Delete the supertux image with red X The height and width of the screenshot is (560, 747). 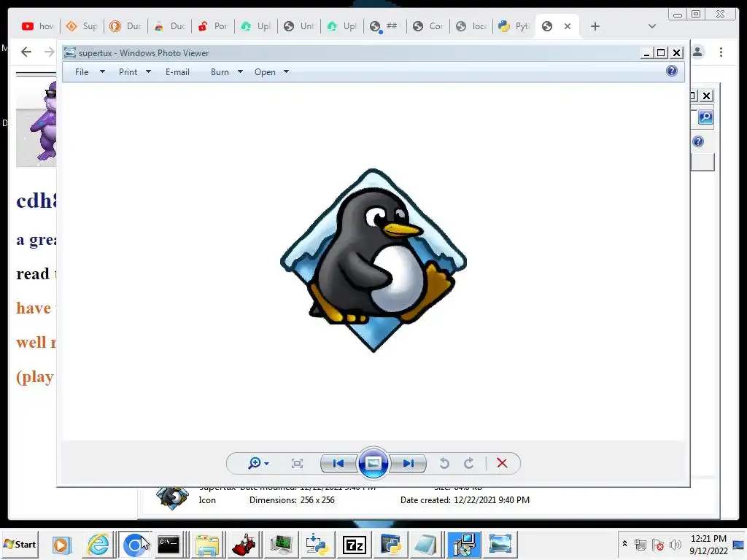coord(502,463)
